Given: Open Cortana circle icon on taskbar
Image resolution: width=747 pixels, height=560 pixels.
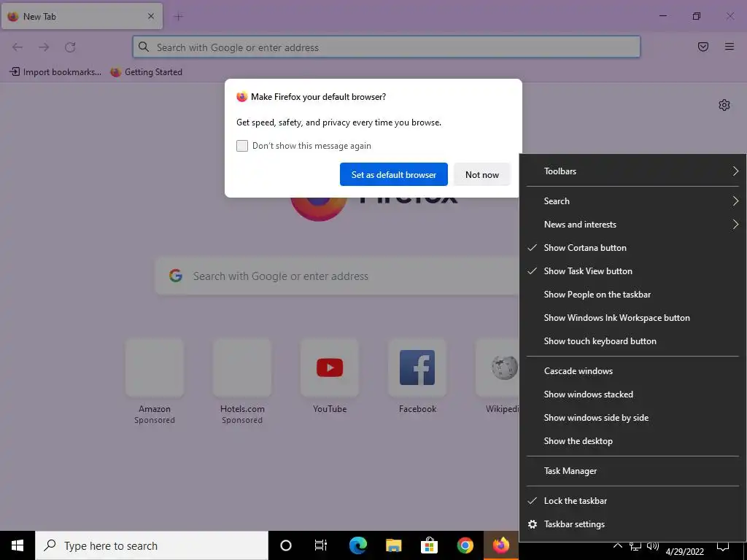Looking at the screenshot, I should pos(286,545).
